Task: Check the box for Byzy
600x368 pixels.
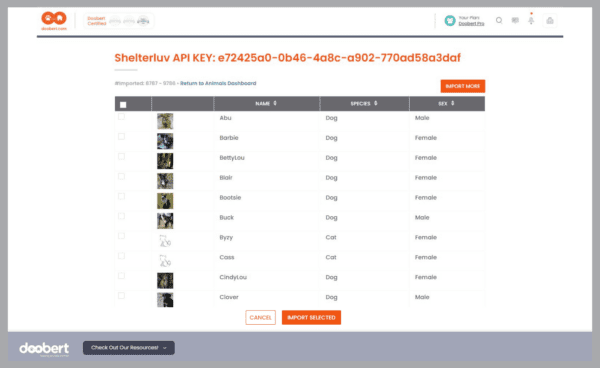Action: pos(121,236)
